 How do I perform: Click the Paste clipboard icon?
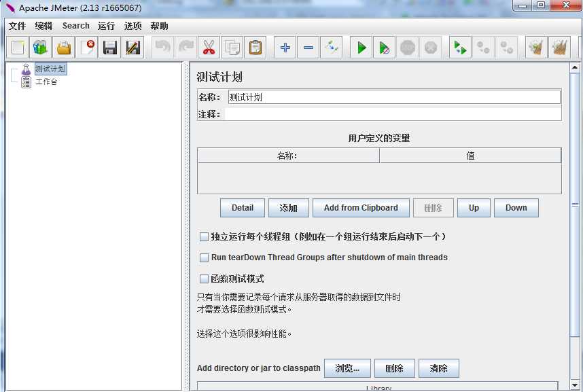tap(255, 48)
